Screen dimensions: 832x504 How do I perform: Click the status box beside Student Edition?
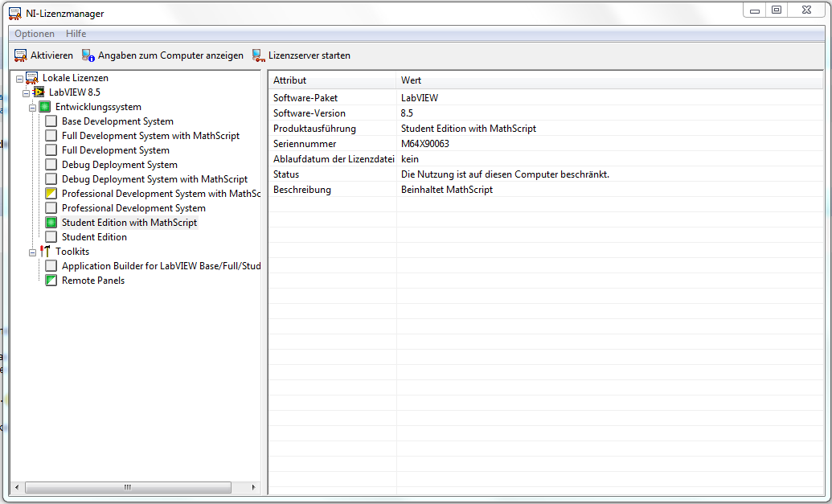pyautogui.click(x=51, y=236)
